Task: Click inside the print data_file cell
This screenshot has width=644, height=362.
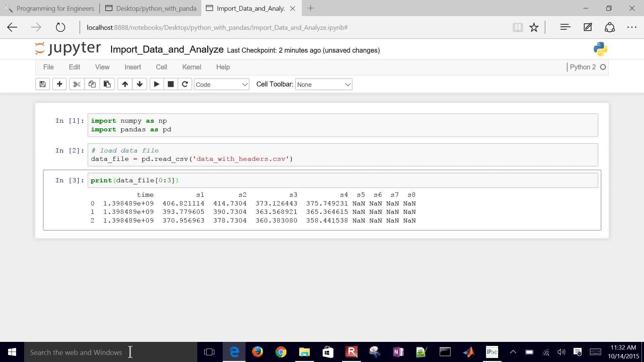Action: 343,180
